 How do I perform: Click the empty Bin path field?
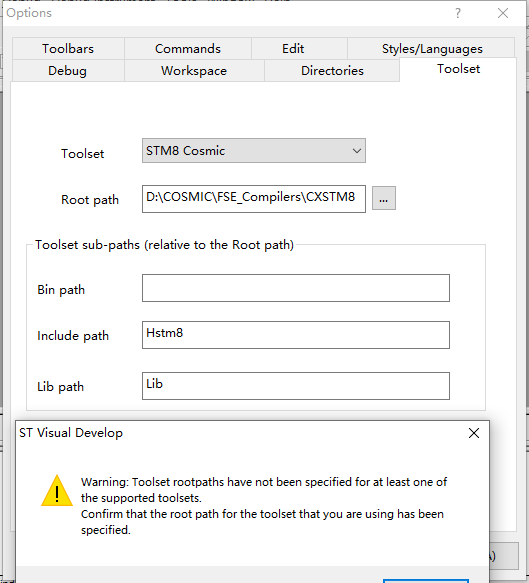(x=296, y=288)
